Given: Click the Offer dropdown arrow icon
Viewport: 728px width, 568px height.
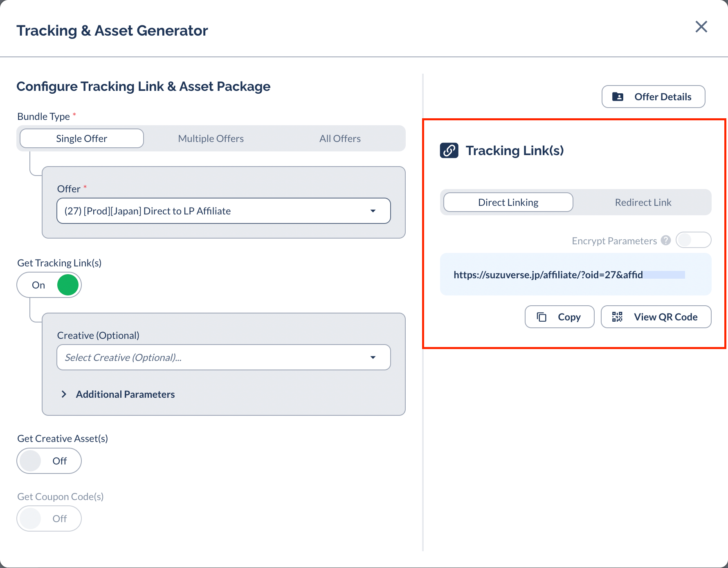Looking at the screenshot, I should pyautogui.click(x=373, y=211).
